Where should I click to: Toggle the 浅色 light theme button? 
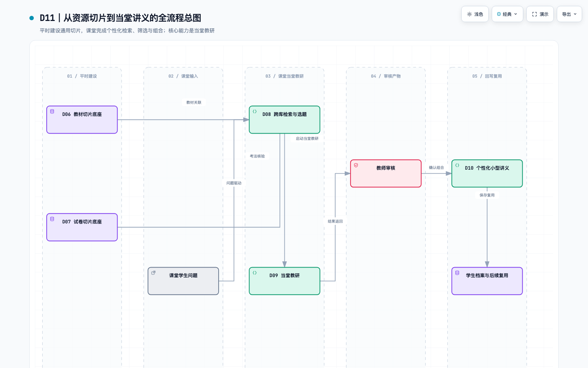click(x=475, y=14)
